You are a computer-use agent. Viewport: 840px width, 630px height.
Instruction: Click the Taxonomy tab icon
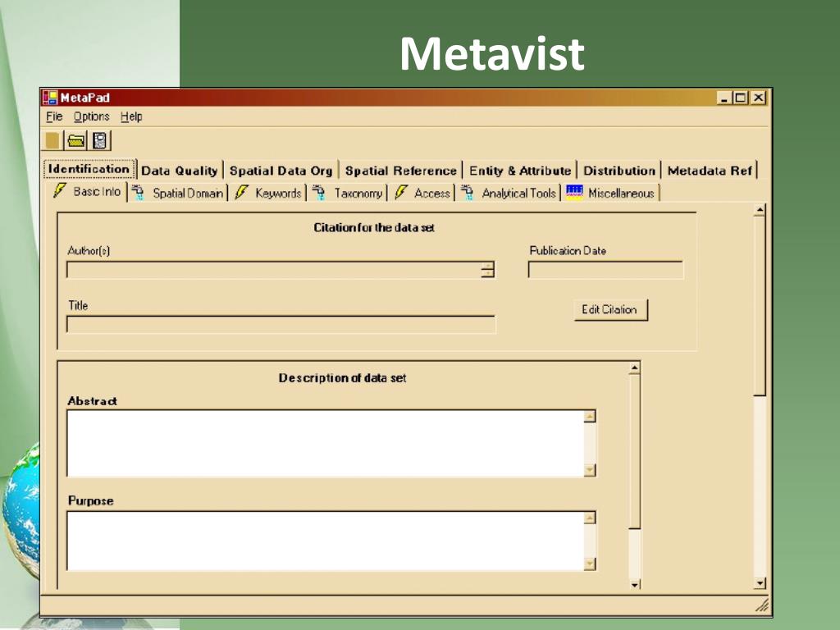coord(319,192)
